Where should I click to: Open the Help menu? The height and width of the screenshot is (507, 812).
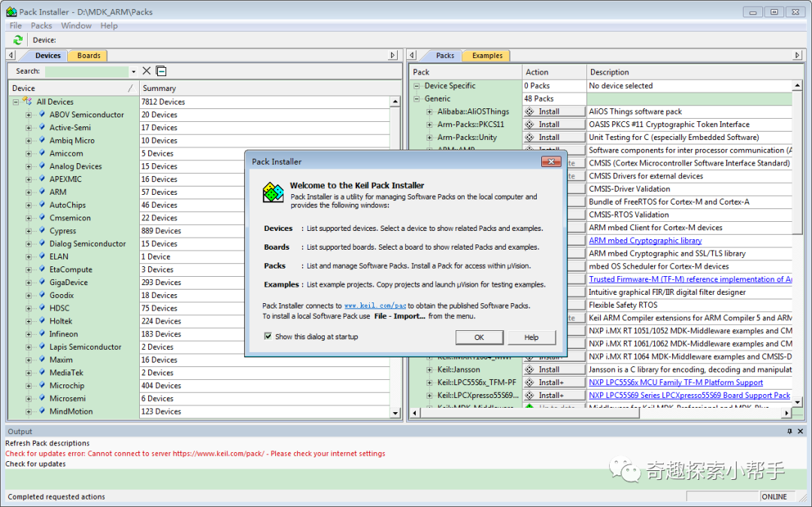tap(109, 26)
